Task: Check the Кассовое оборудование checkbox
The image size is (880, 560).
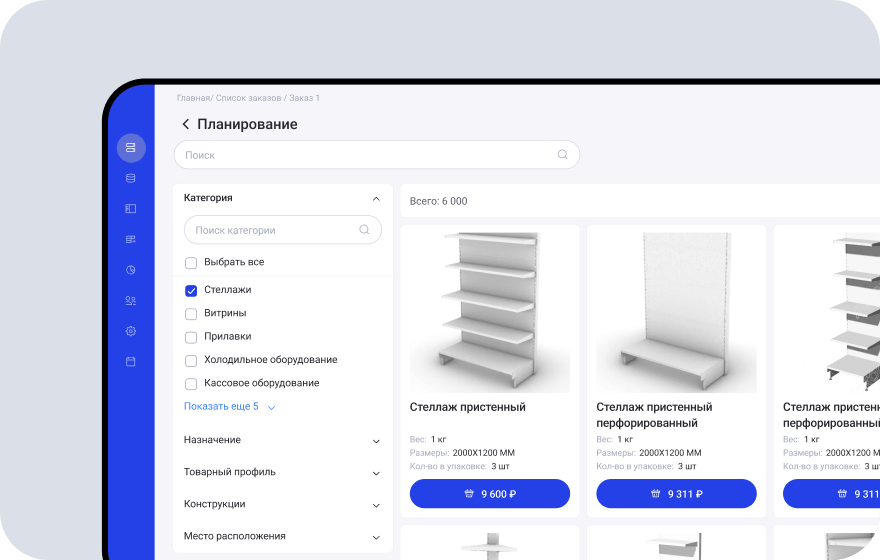Action: click(191, 384)
